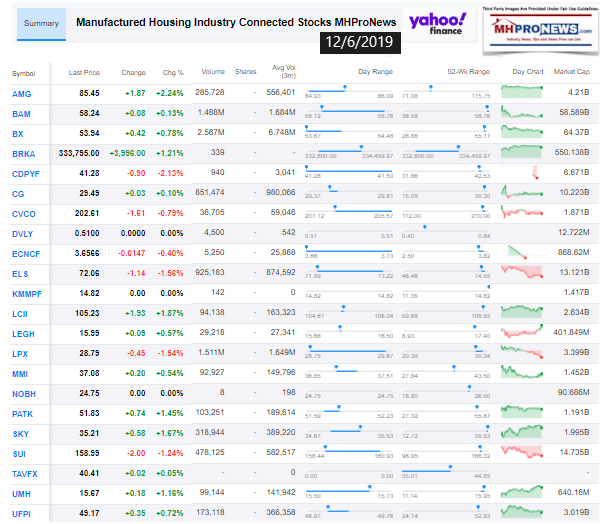The image size is (603, 524).
Task: Click the MHProNews logo
Action: pos(541,30)
